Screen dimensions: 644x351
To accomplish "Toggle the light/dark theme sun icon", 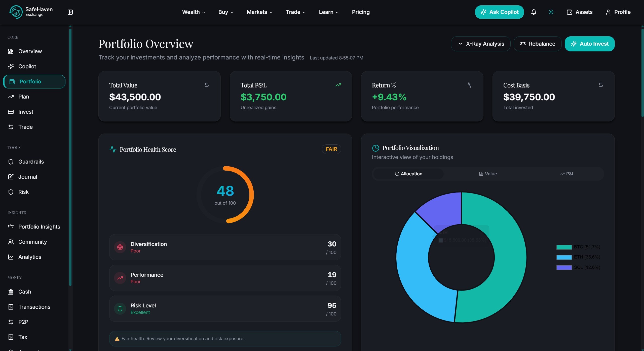I will click(x=551, y=12).
